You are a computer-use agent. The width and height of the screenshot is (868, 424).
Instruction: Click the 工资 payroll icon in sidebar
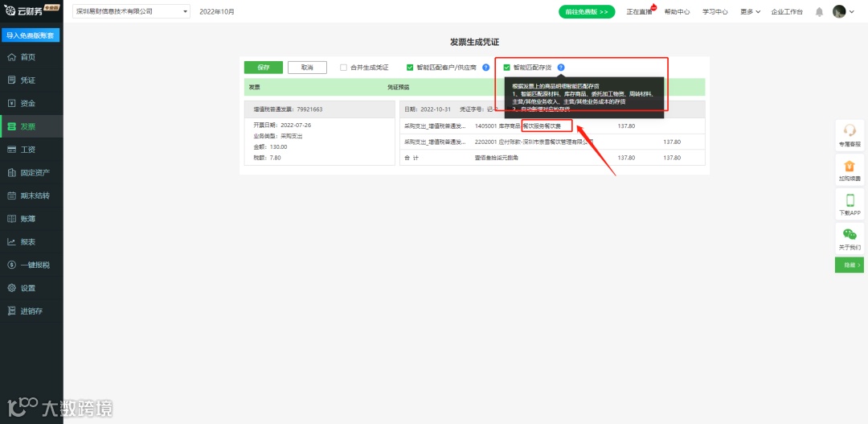pyautogui.click(x=11, y=150)
